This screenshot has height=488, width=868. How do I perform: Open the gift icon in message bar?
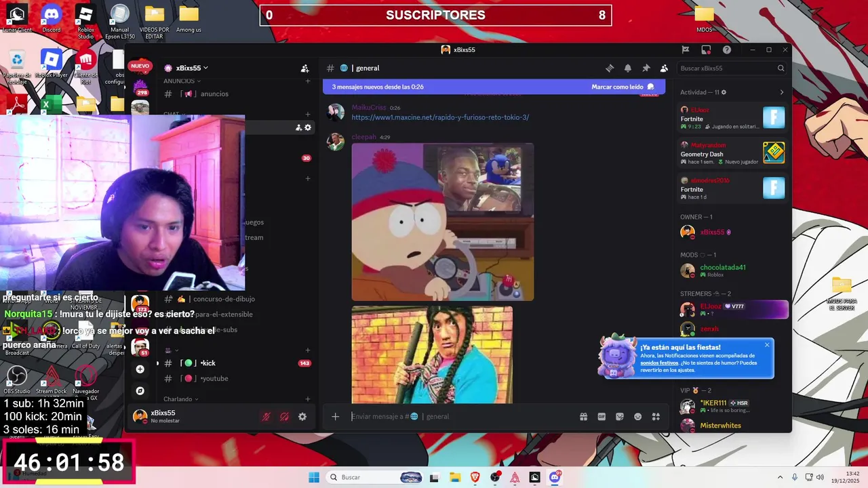coord(583,416)
